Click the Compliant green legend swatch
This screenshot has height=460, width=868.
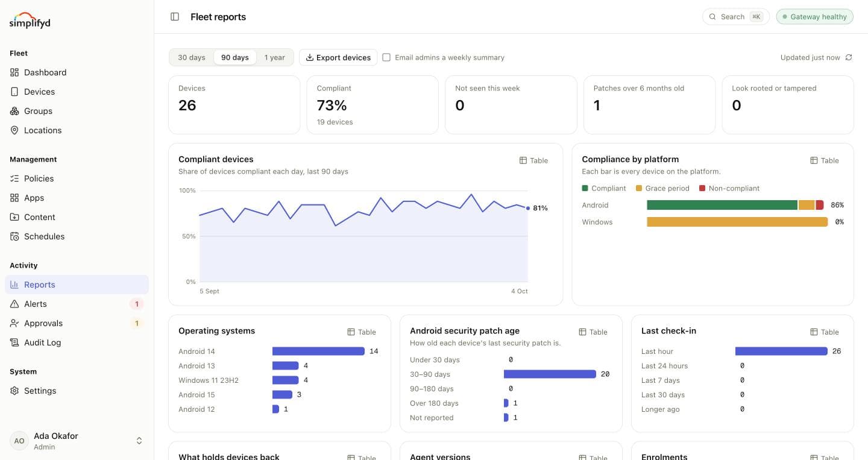585,188
